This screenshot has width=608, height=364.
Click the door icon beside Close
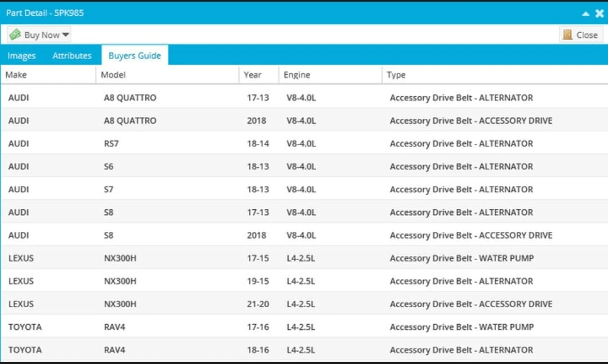tap(567, 35)
